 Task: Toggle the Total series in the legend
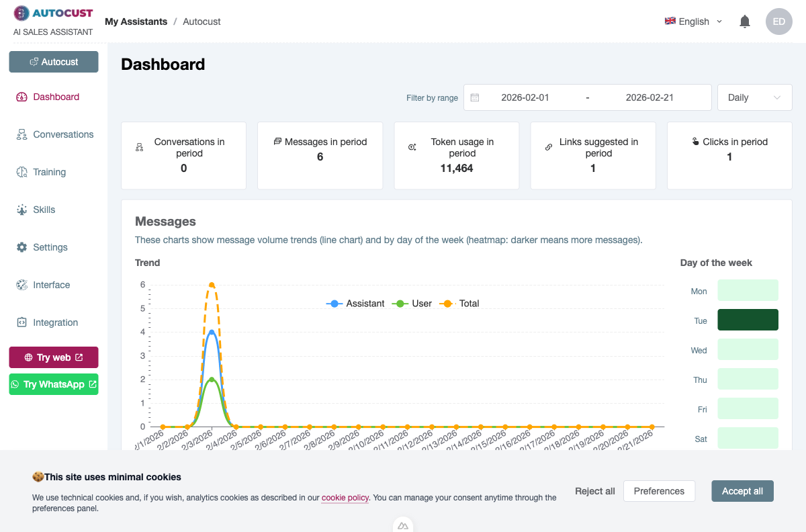point(460,303)
